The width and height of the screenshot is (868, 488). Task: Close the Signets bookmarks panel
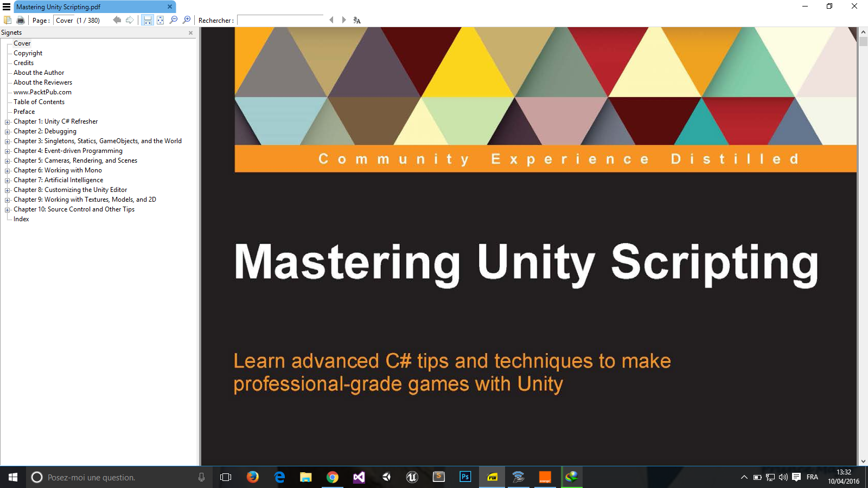(x=190, y=33)
